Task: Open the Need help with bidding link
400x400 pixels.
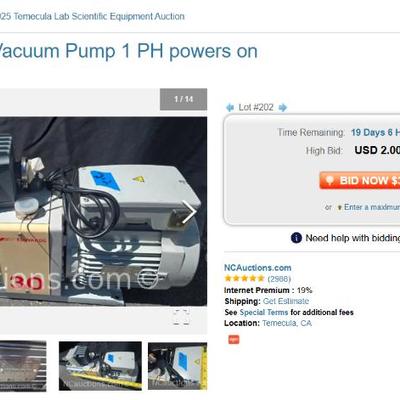Action: 353,238
